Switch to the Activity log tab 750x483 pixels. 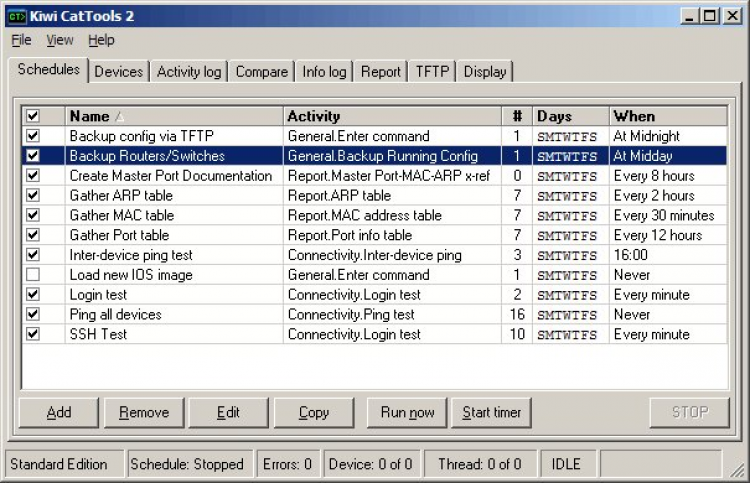tap(189, 72)
